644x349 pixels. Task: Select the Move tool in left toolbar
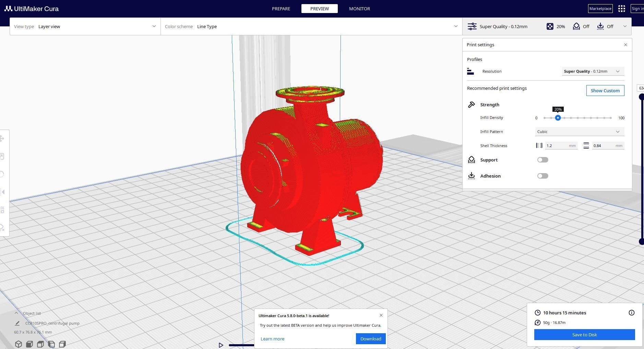pos(2,139)
